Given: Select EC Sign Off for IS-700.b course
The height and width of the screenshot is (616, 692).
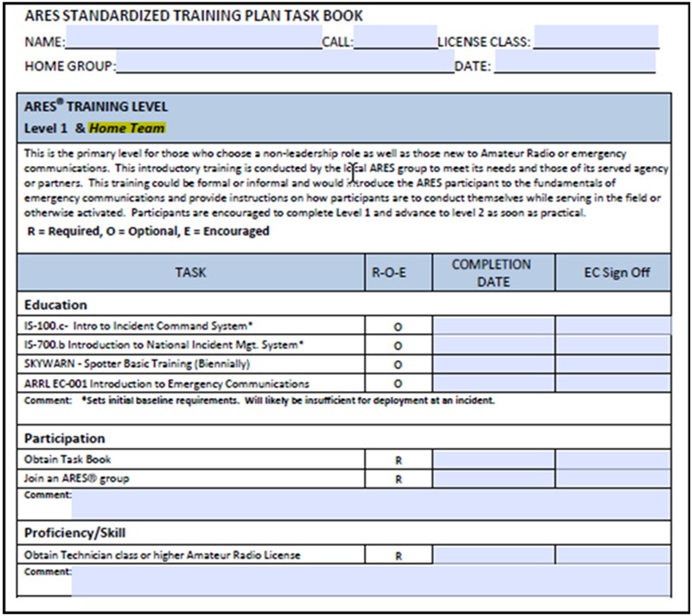Looking at the screenshot, I should pos(613,344).
